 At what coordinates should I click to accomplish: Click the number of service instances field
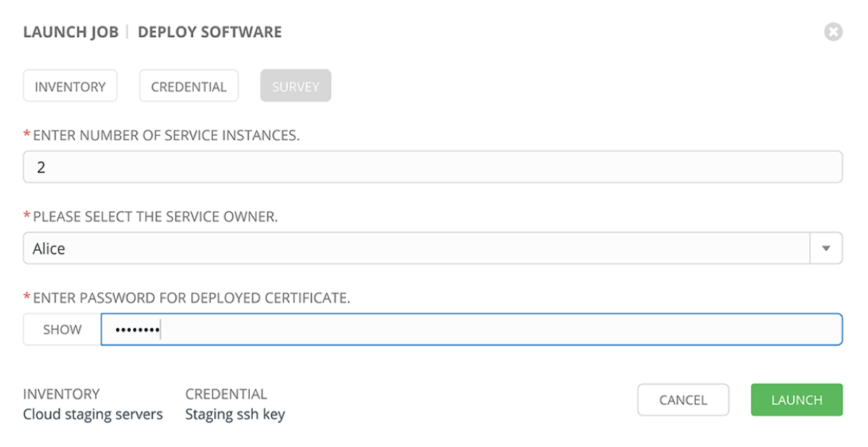click(432, 167)
